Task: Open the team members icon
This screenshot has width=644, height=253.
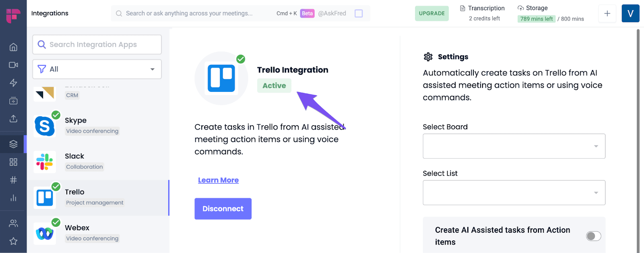Action: click(13, 223)
